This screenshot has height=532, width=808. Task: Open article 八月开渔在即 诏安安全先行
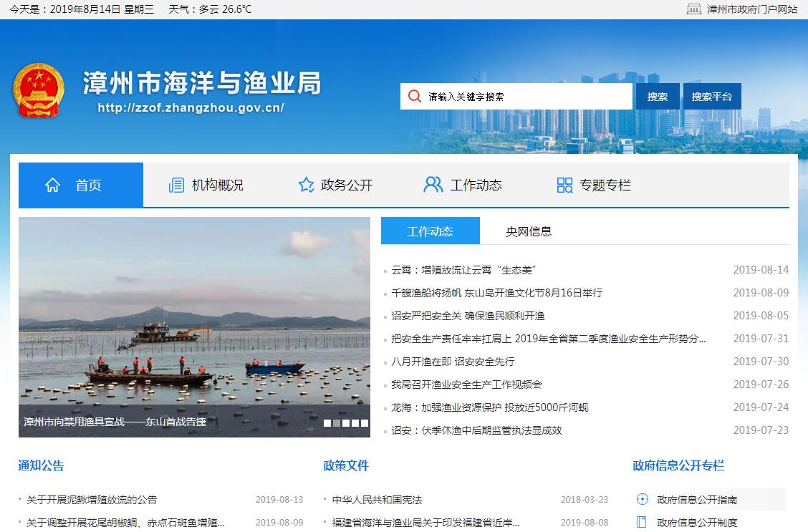pyautogui.click(x=453, y=362)
